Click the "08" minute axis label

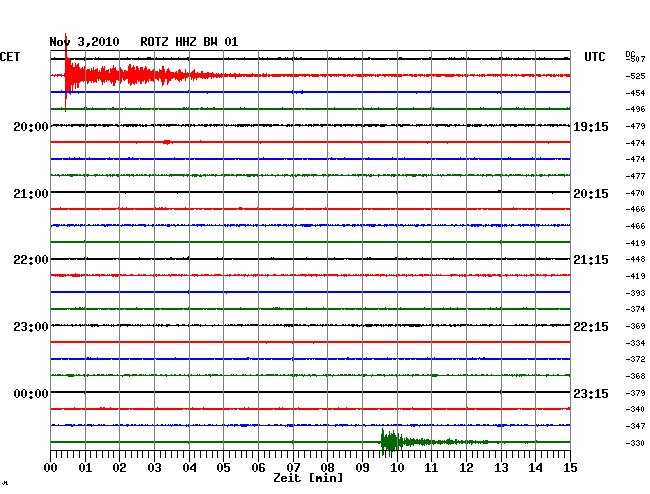tap(327, 468)
